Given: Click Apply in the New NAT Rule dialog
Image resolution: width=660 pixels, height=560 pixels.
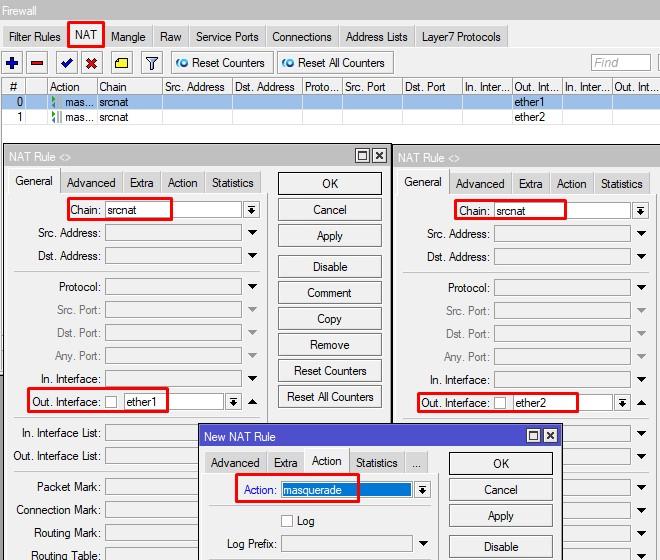Looking at the screenshot, I should (500, 516).
